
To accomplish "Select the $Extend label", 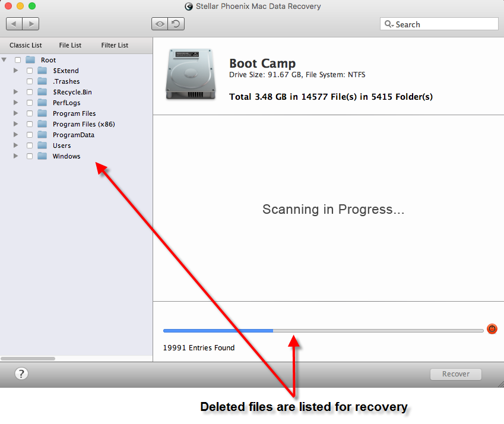I will pyautogui.click(x=65, y=71).
